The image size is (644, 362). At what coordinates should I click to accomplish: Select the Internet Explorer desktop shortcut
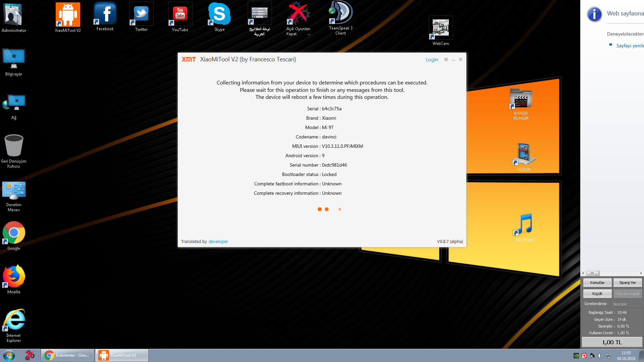pyautogui.click(x=14, y=326)
